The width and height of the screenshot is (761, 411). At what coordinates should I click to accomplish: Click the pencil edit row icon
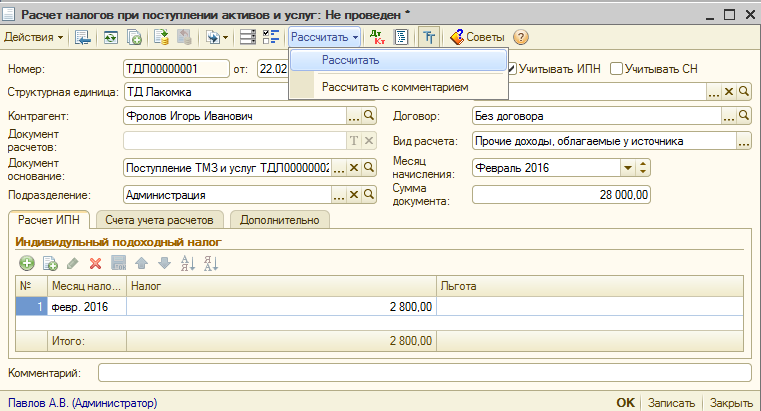pos(73,263)
